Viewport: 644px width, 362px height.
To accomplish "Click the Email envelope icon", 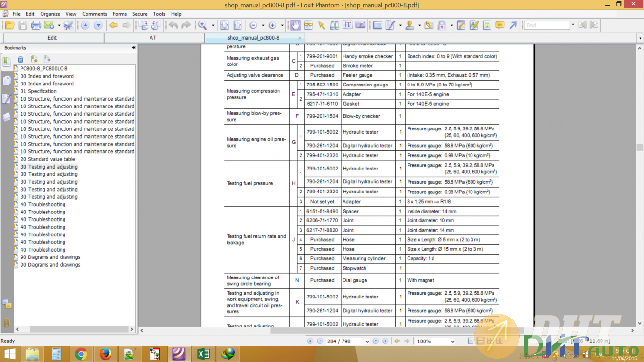I will 49,25.
